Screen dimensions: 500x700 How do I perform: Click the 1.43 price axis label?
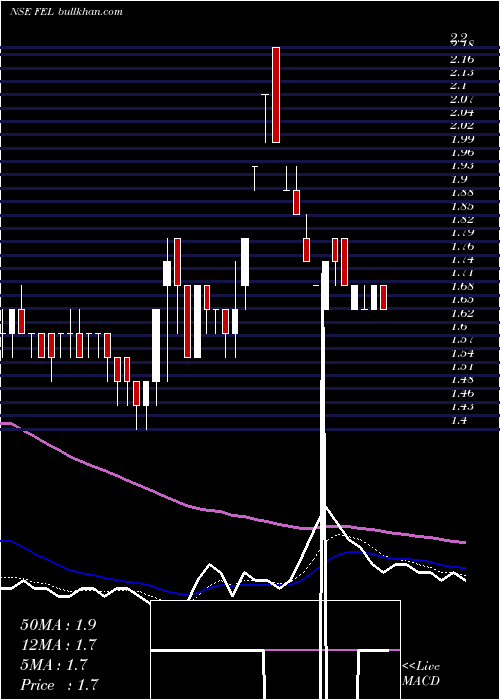(x=462, y=407)
